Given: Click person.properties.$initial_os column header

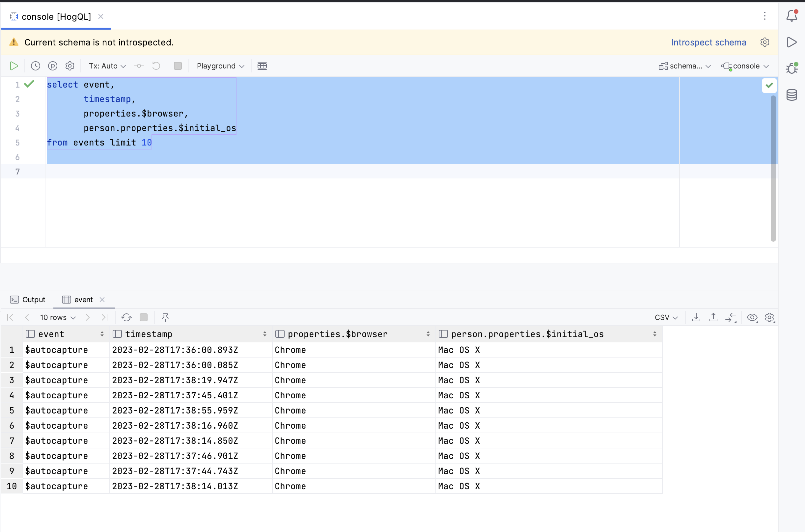Looking at the screenshot, I should point(549,334).
